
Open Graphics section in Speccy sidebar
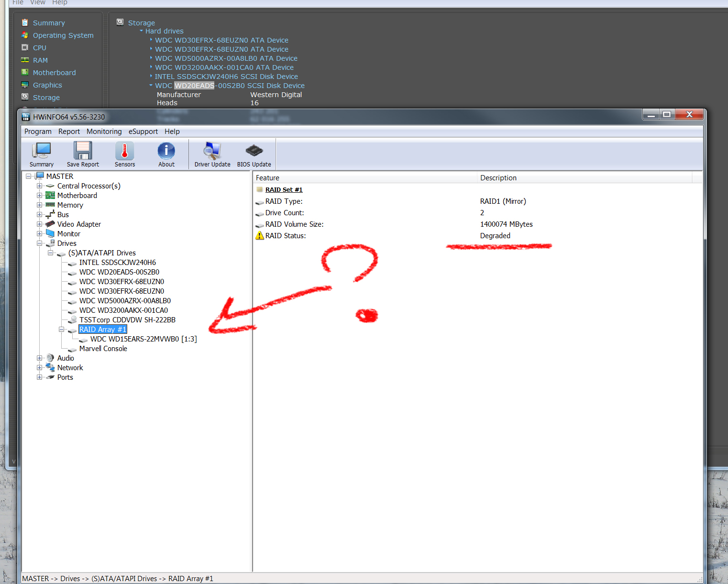(47, 85)
